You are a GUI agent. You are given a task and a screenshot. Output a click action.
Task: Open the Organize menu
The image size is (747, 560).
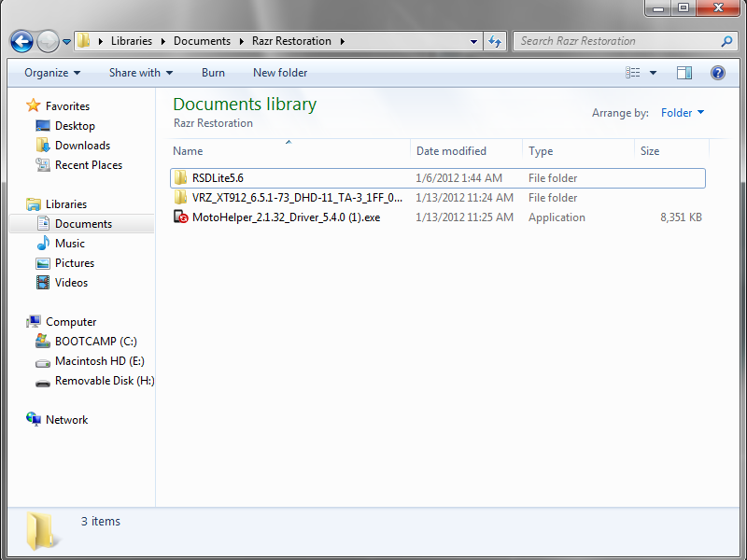52,73
